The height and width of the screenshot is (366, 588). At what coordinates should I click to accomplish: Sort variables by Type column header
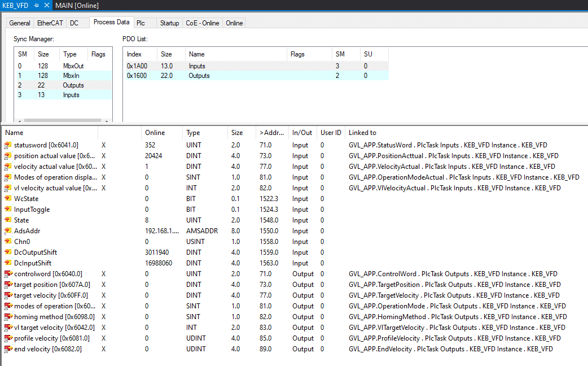205,133
